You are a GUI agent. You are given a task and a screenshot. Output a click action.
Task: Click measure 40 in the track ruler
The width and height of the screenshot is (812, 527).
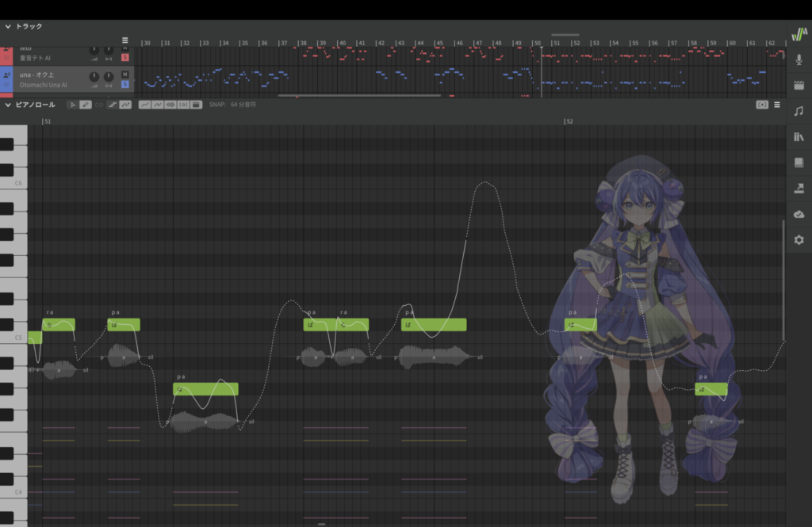click(343, 43)
